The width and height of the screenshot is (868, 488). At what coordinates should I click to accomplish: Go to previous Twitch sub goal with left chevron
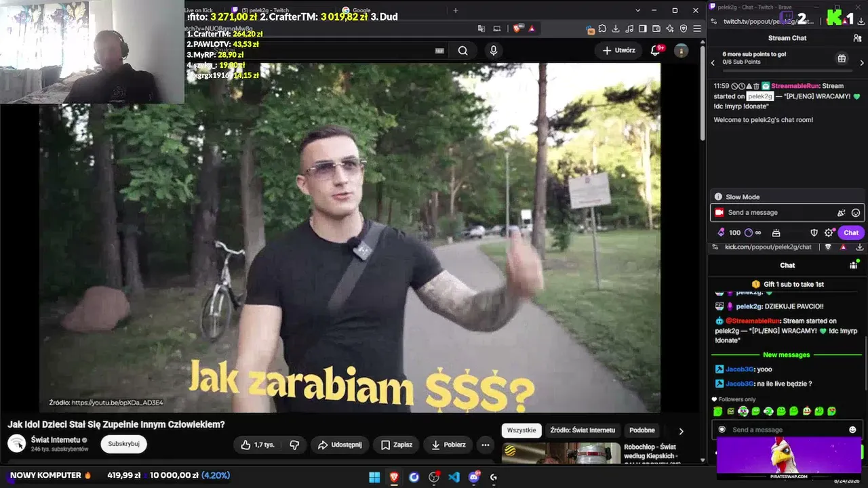tap(713, 63)
